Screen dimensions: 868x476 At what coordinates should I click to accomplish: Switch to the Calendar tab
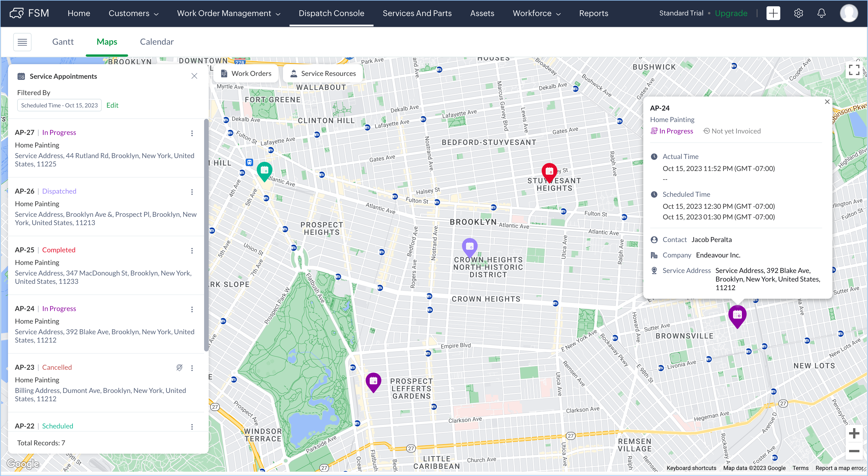157,42
